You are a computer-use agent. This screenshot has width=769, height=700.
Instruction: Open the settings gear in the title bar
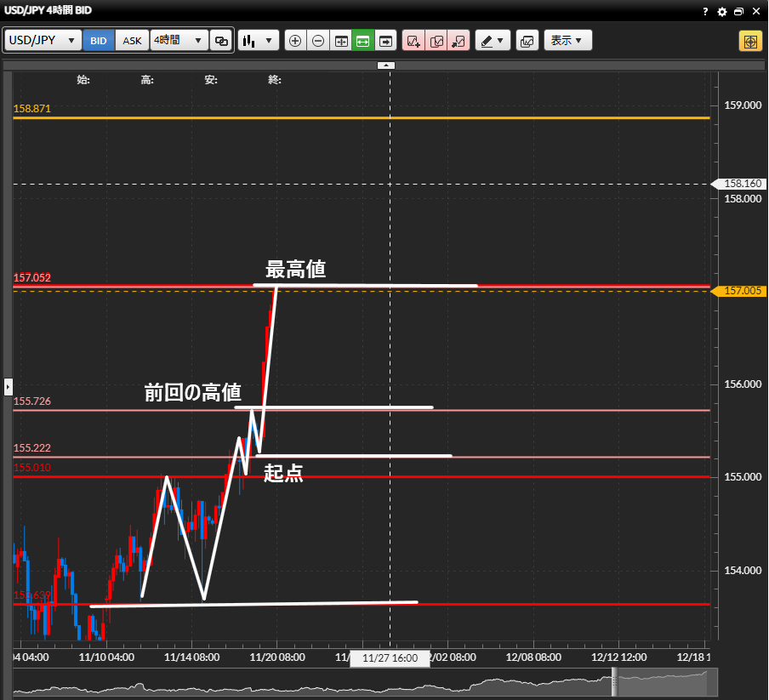(x=722, y=11)
